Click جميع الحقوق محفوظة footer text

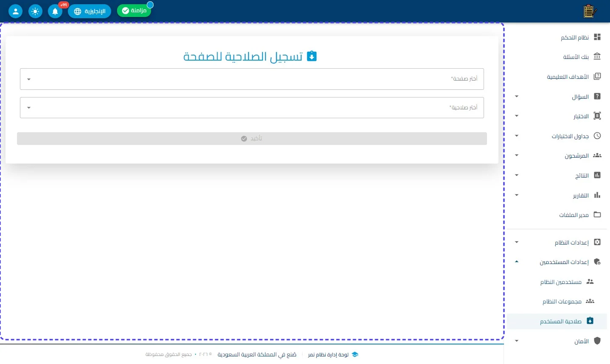tap(169, 354)
